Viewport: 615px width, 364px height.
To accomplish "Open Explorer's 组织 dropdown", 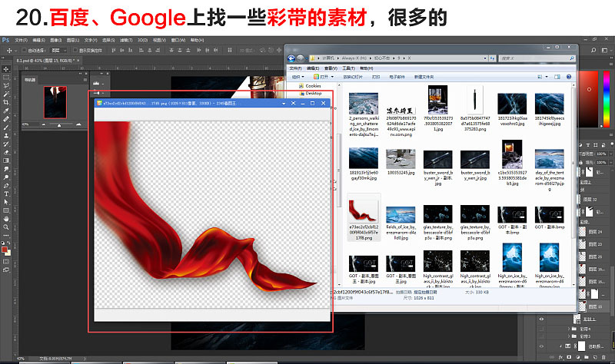I will tap(298, 77).
